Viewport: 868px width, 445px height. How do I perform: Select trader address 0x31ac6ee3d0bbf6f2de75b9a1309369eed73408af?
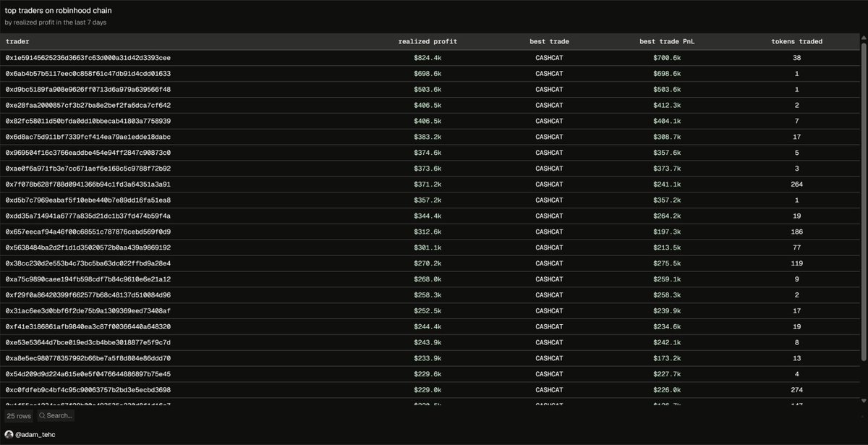(x=88, y=311)
